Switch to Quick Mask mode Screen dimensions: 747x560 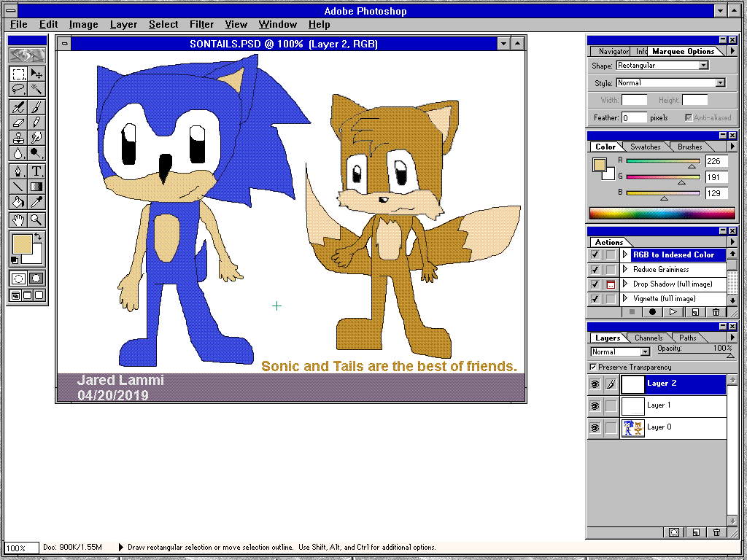coord(36,279)
